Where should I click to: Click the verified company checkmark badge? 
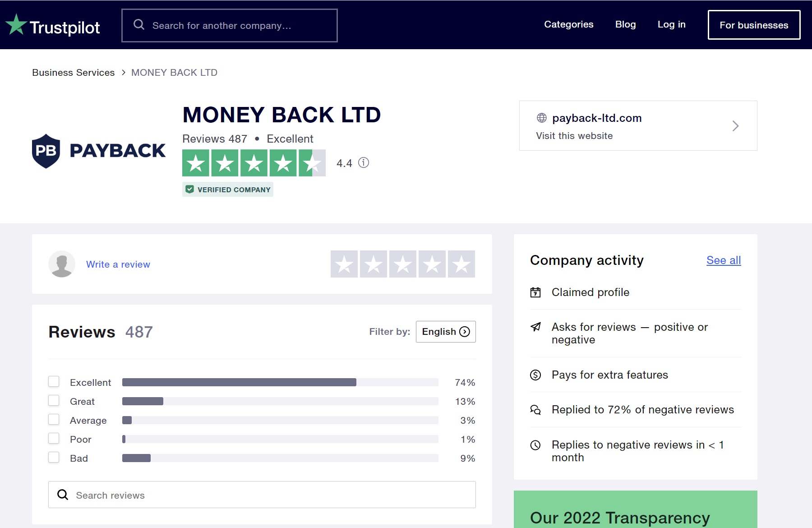coord(228,190)
